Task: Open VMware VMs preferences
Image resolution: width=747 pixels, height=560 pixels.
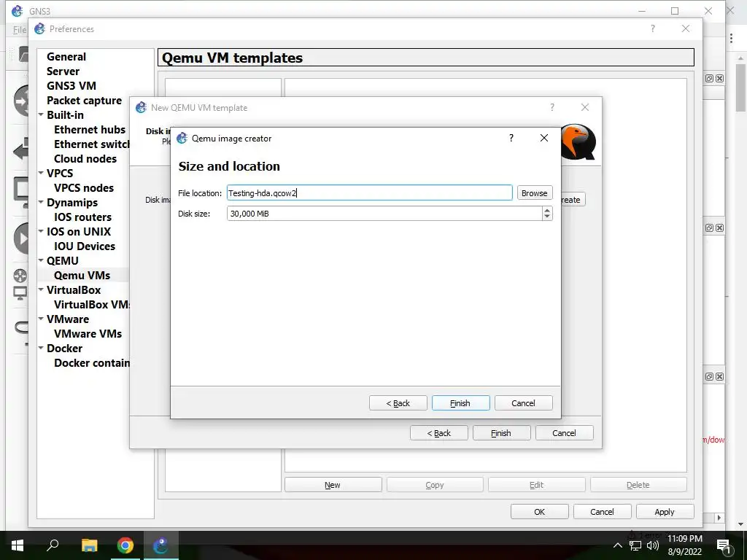Action: click(88, 334)
